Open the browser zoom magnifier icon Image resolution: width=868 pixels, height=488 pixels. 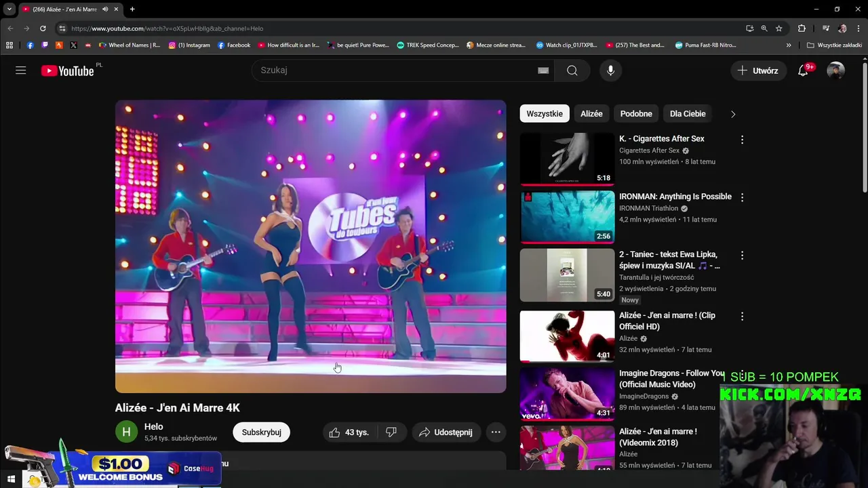pyautogui.click(x=764, y=28)
